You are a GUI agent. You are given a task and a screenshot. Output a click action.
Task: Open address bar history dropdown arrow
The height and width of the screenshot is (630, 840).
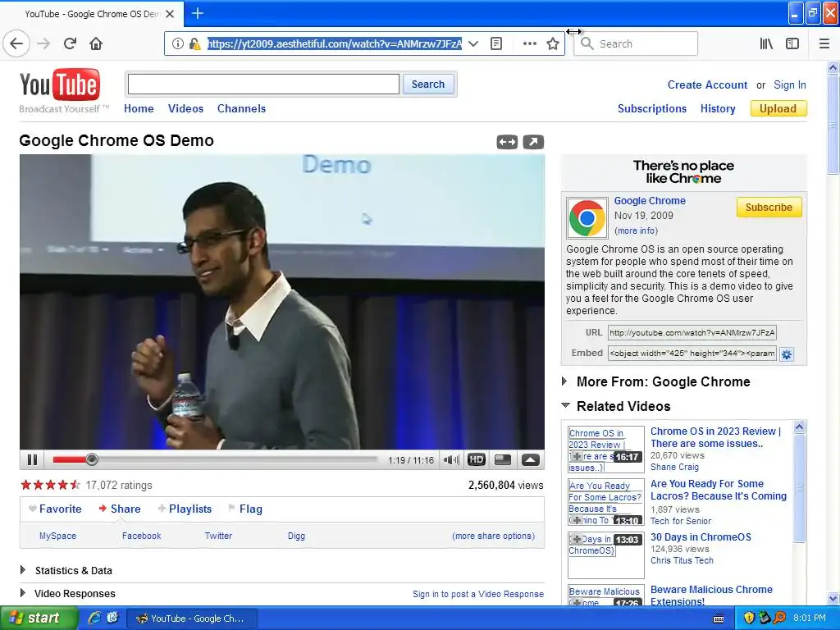(473, 44)
